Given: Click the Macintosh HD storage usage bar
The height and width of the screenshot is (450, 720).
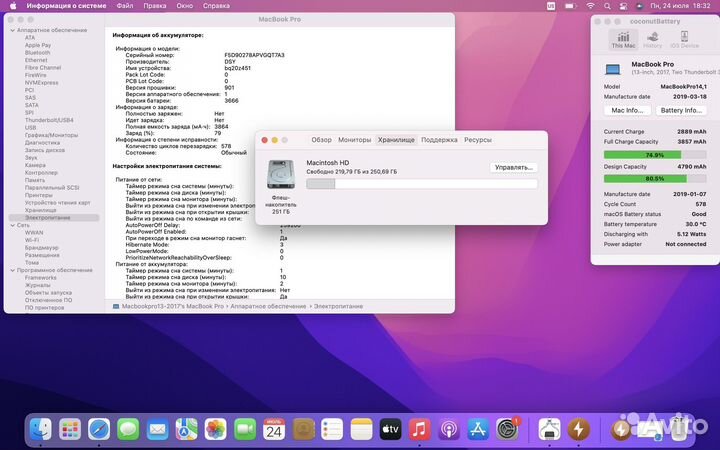Looking at the screenshot, I should coord(422,184).
